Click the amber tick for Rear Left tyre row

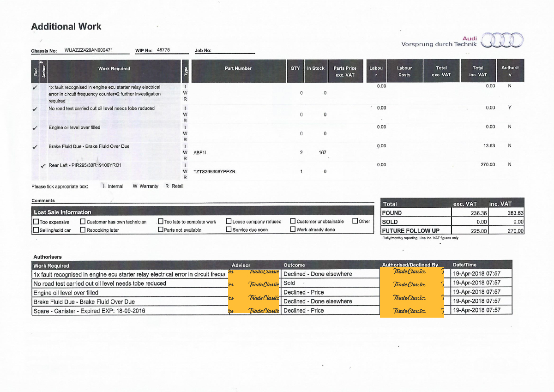click(44, 166)
